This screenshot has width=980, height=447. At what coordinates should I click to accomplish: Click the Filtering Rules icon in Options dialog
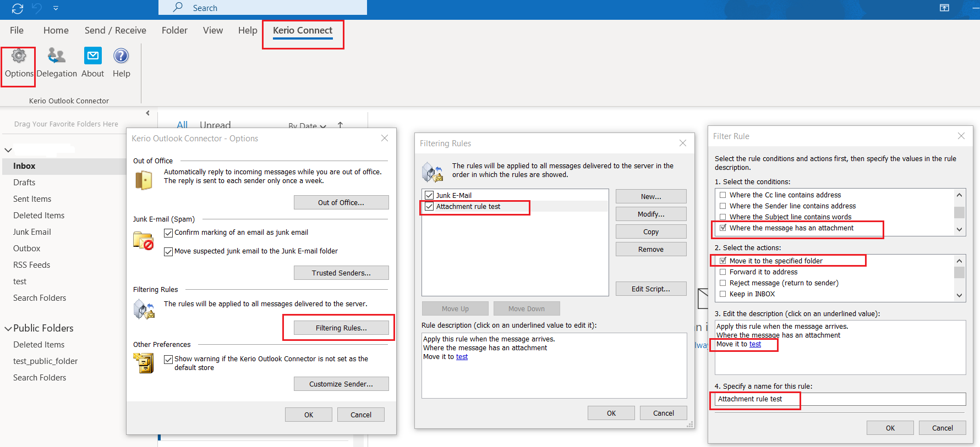[144, 310]
